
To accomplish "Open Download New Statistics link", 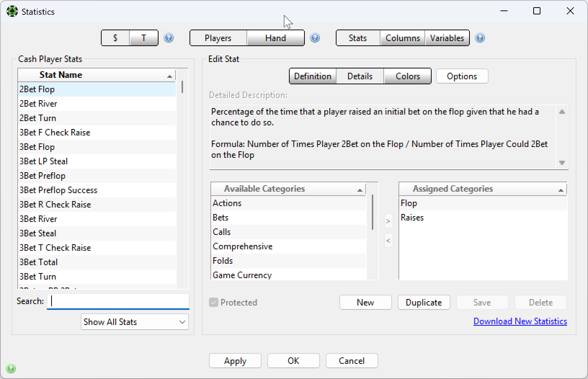I will click(520, 321).
